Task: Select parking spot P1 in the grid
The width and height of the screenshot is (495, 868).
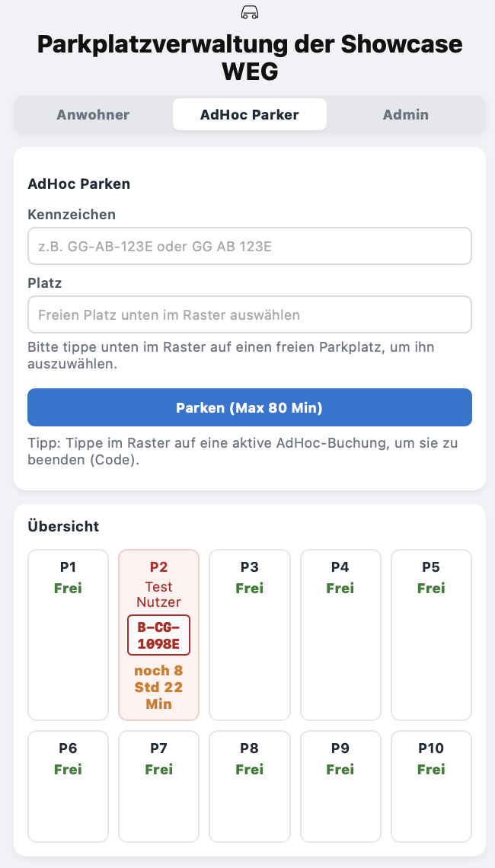Action: coord(68,634)
